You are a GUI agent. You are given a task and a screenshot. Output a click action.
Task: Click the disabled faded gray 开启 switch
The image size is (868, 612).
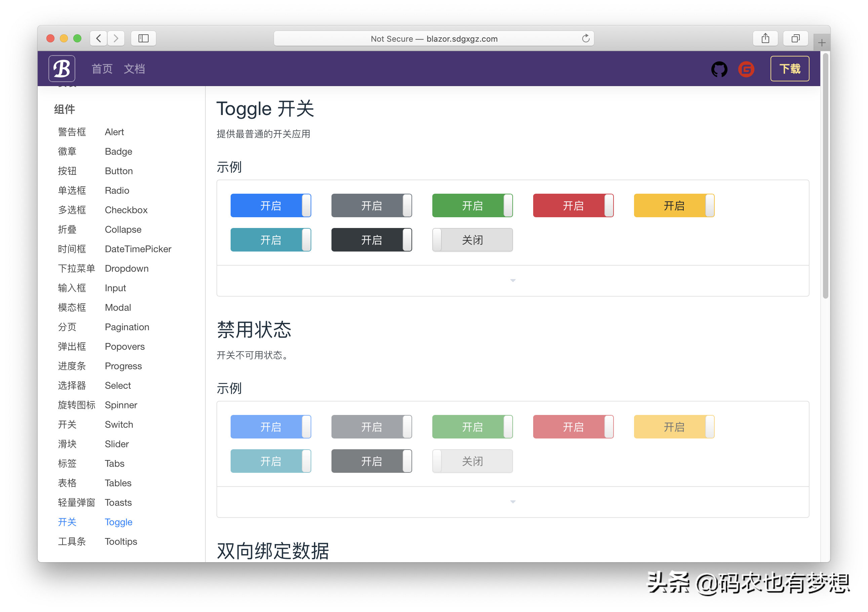click(371, 427)
